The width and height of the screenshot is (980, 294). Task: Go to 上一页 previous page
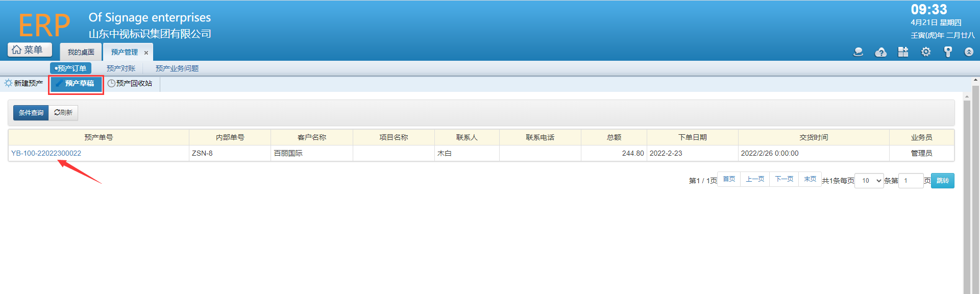(755, 179)
